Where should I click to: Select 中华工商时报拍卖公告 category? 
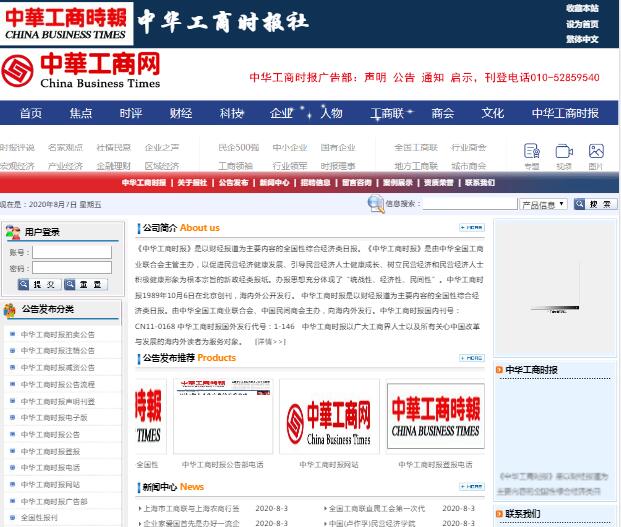tap(58, 335)
